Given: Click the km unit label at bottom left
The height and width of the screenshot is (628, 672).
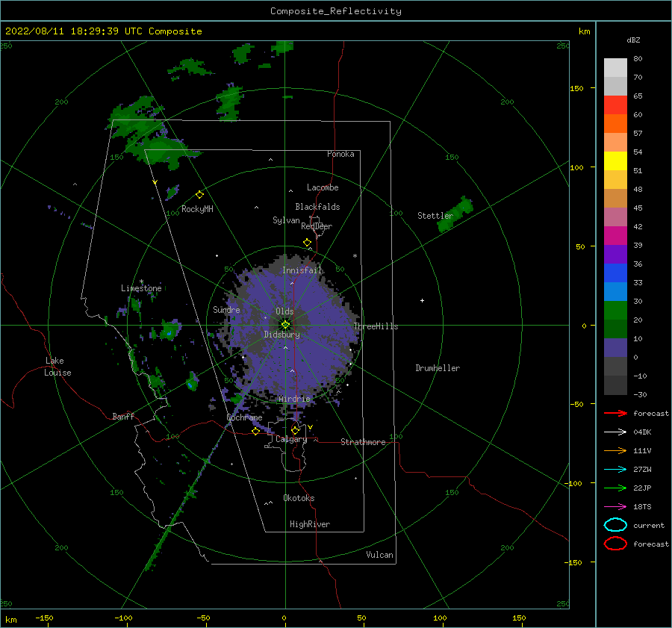Looking at the screenshot, I should tap(10, 620).
